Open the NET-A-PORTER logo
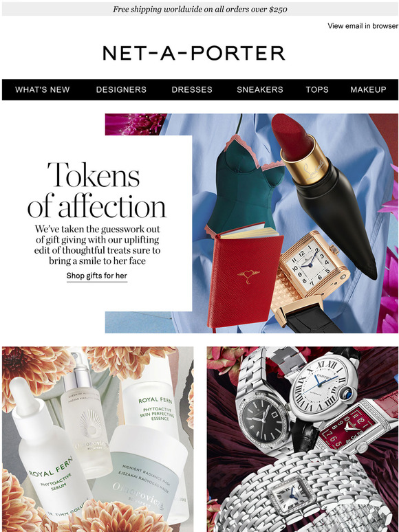The height and width of the screenshot is (532, 399). [193, 53]
